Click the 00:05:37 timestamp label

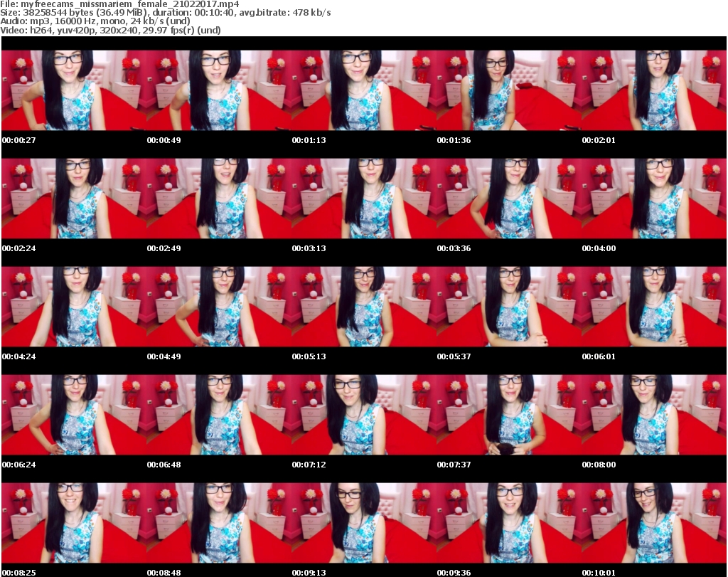point(454,356)
